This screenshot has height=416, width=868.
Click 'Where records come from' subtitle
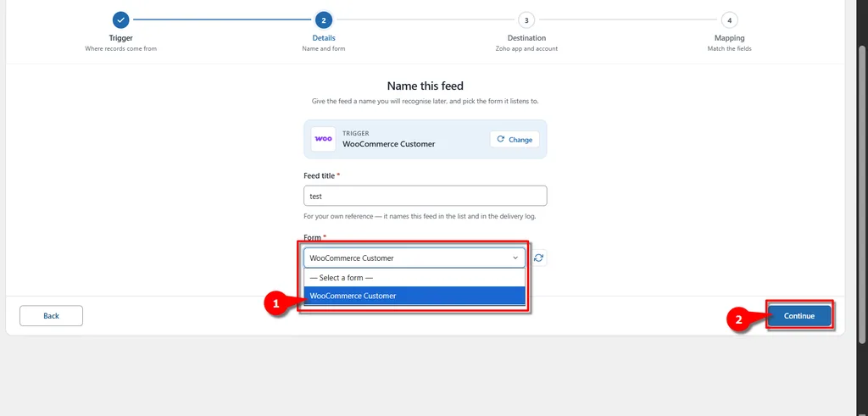tap(120, 48)
